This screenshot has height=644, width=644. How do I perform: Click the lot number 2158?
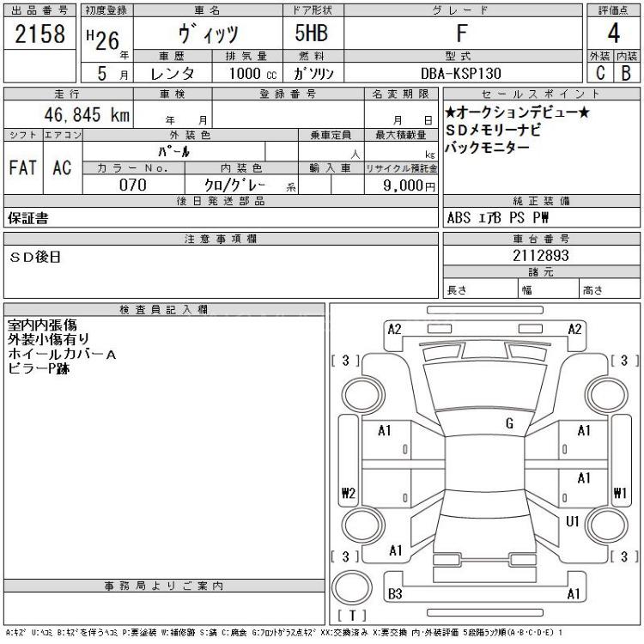40,36
